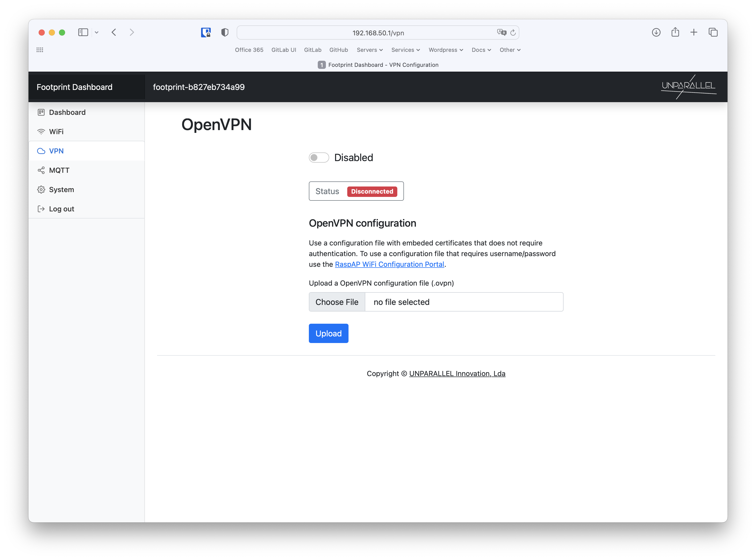Click the OpenVPN configuration section heading
Image resolution: width=756 pixels, height=560 pixels.
coord(362,223)
